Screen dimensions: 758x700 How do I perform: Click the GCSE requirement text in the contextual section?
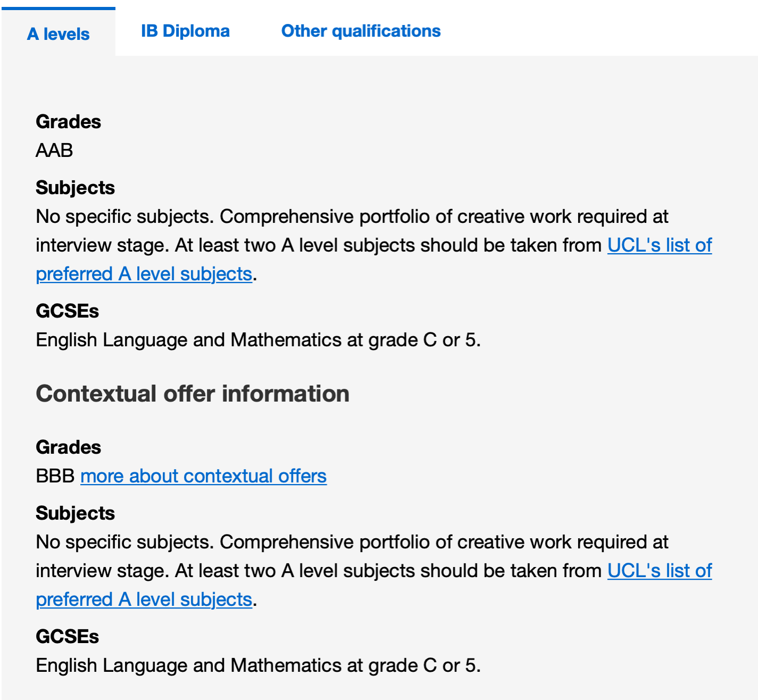click(258, 665)
